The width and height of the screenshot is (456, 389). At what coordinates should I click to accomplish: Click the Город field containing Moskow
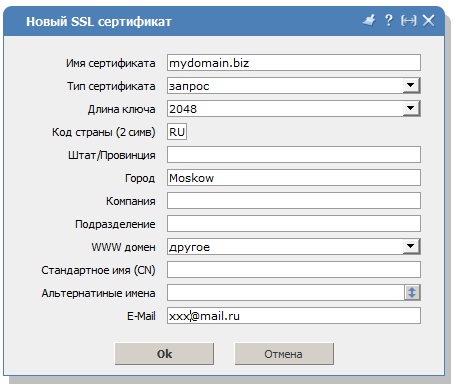click(294, 178)
